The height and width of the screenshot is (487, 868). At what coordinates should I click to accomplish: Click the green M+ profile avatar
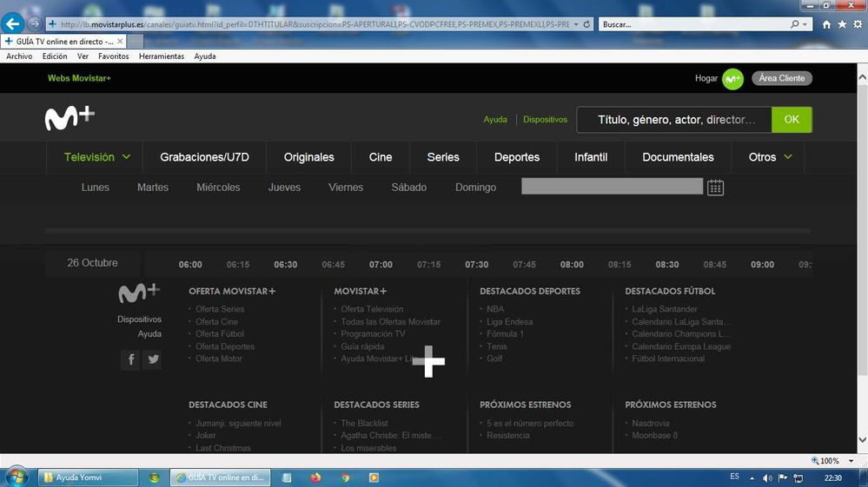coord(732,78)
